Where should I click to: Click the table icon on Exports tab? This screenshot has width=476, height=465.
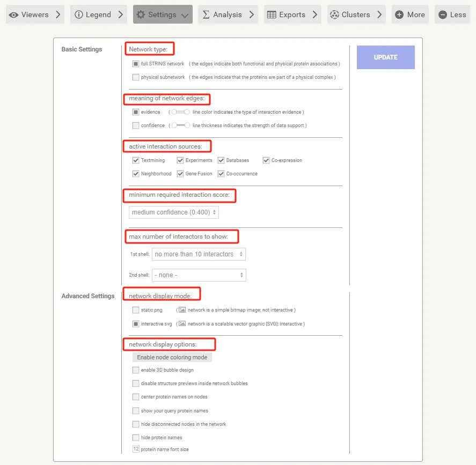[x=272, y=15]
